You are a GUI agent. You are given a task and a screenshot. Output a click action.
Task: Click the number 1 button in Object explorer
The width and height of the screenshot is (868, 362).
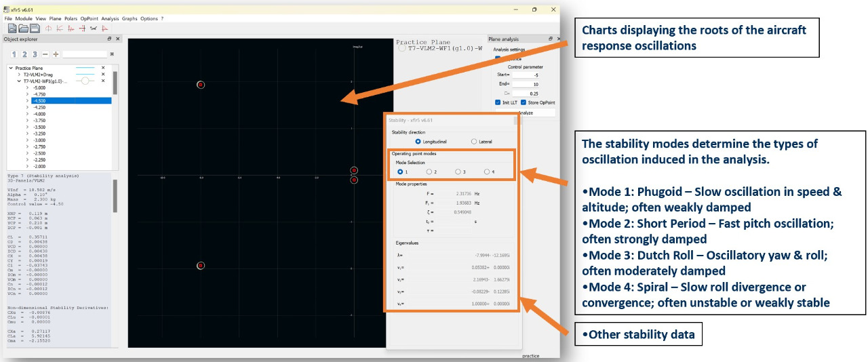[14, 54]
